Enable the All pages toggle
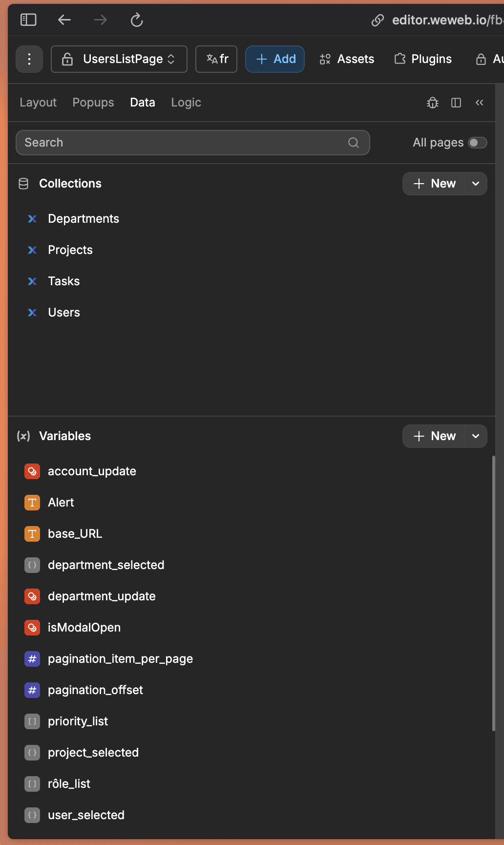The height and width of the screenshot is (845, 504). tap(478, 143)
